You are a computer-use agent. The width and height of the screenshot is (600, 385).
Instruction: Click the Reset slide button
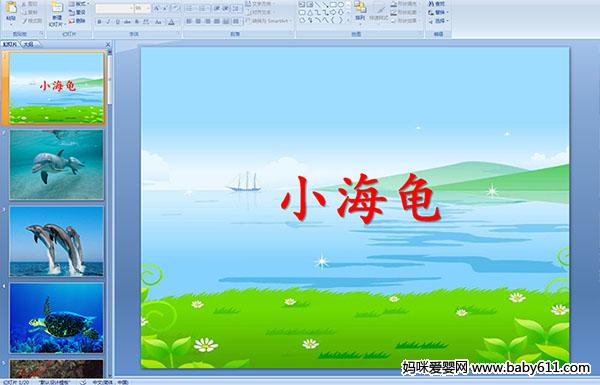coord(77,12)
